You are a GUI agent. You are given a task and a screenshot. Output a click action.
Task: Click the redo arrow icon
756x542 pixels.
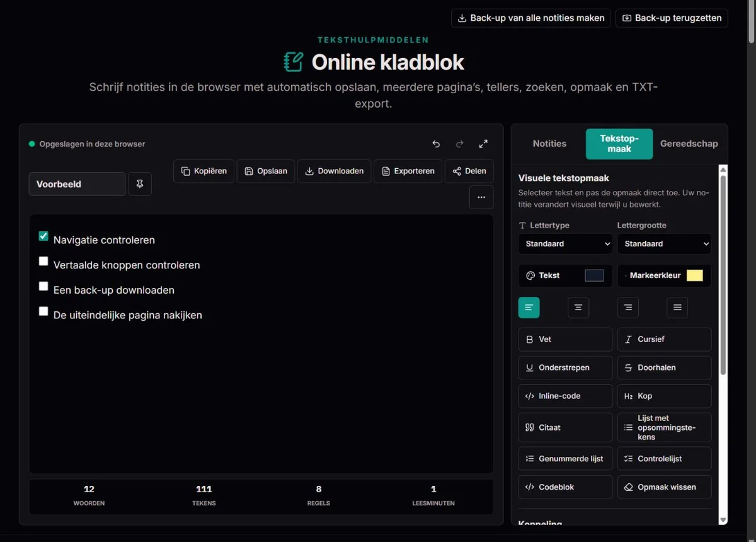click(460, 144)
